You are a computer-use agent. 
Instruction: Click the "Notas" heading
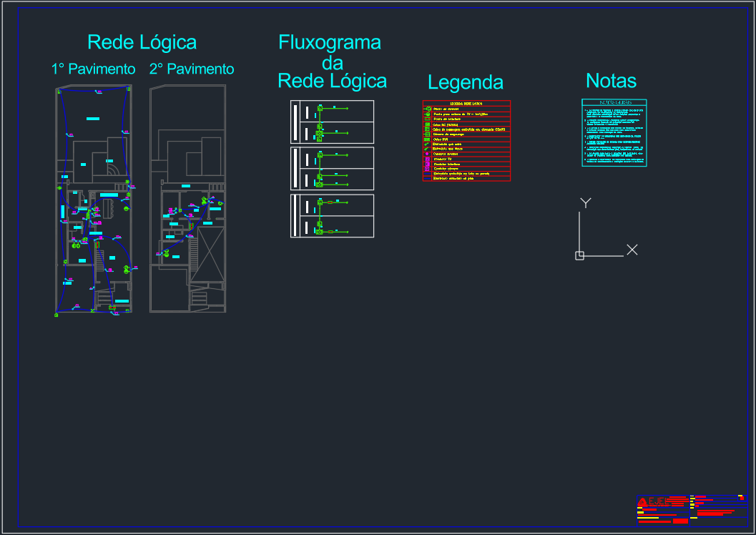(611, 80)
